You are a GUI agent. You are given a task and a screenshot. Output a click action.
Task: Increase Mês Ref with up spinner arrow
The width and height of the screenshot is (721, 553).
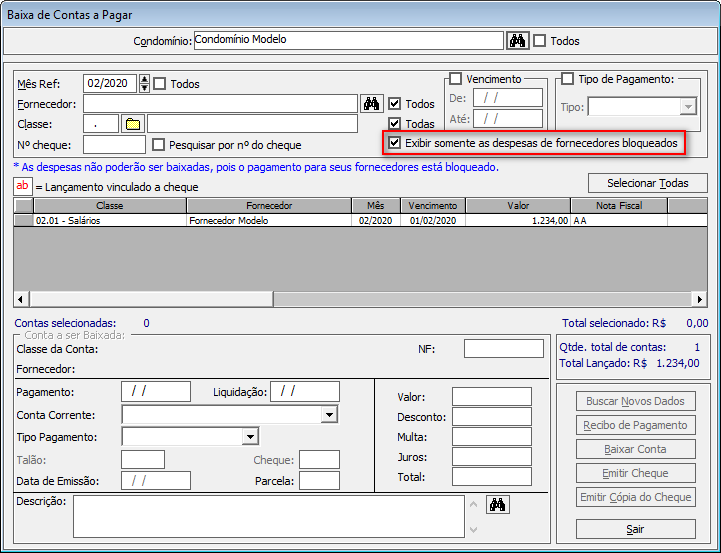pyautogui.click(x=145, y=79)
